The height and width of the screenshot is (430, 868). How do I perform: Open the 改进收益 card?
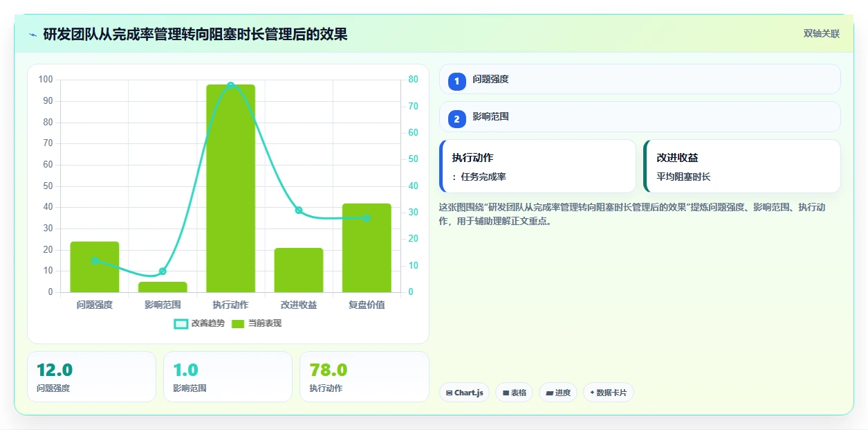click(x=742, y=166)
